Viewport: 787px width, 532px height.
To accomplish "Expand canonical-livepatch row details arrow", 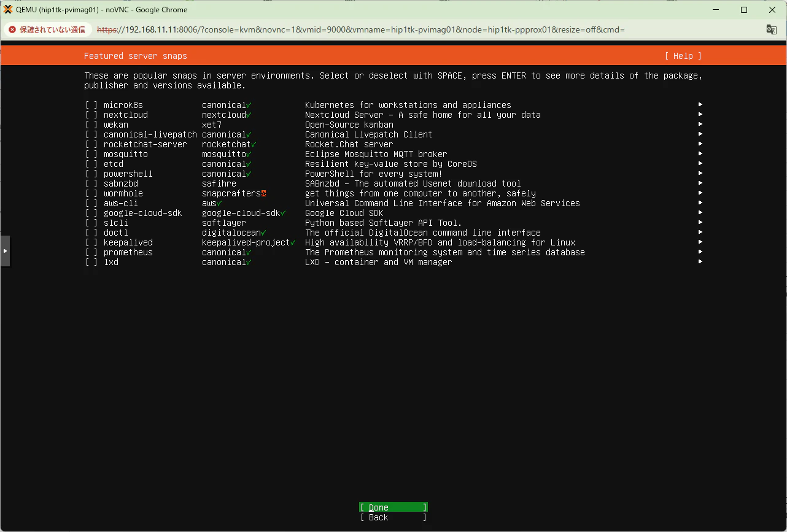I will click(700, 134).
